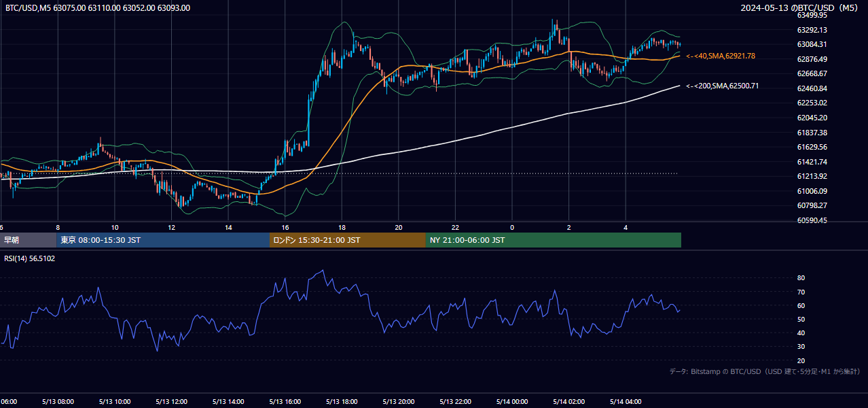This screenshot has height=408, width=868.
Task: Click the 東京 08:00-15:30 JST session bar
Action: tap(163, 240)
